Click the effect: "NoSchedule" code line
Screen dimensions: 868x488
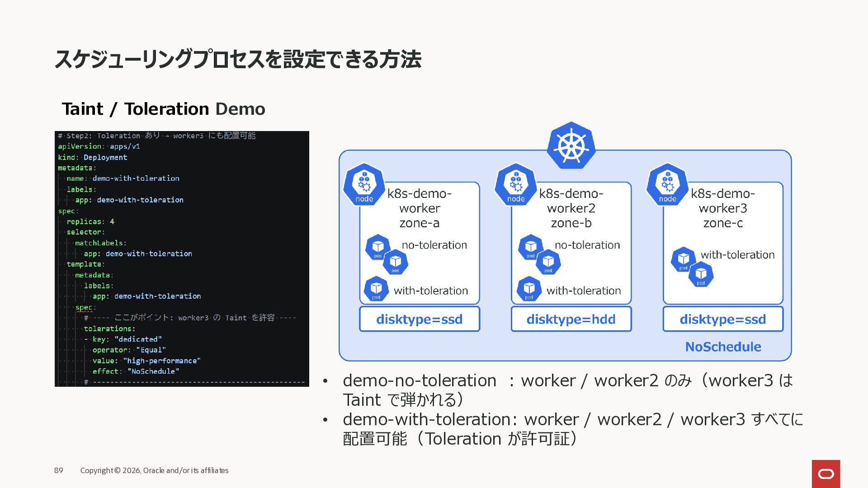click(136, 371)
